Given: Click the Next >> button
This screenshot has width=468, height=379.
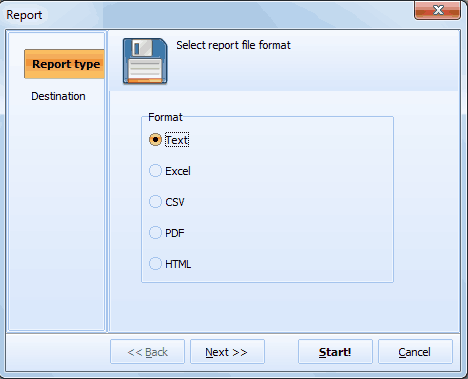Looking at the screenshot, I should point(227,352).
